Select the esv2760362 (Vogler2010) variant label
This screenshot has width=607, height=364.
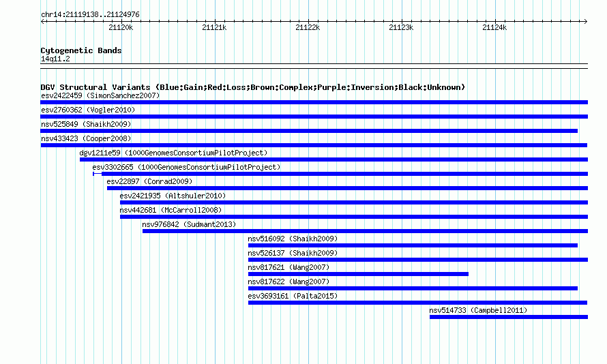click(x=88, y=110)
